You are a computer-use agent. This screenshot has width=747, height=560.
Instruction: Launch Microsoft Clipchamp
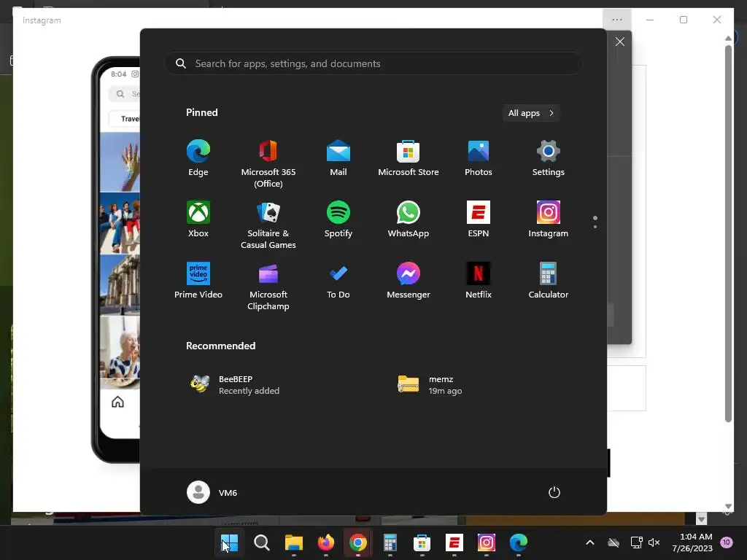[x=268, y=286]
